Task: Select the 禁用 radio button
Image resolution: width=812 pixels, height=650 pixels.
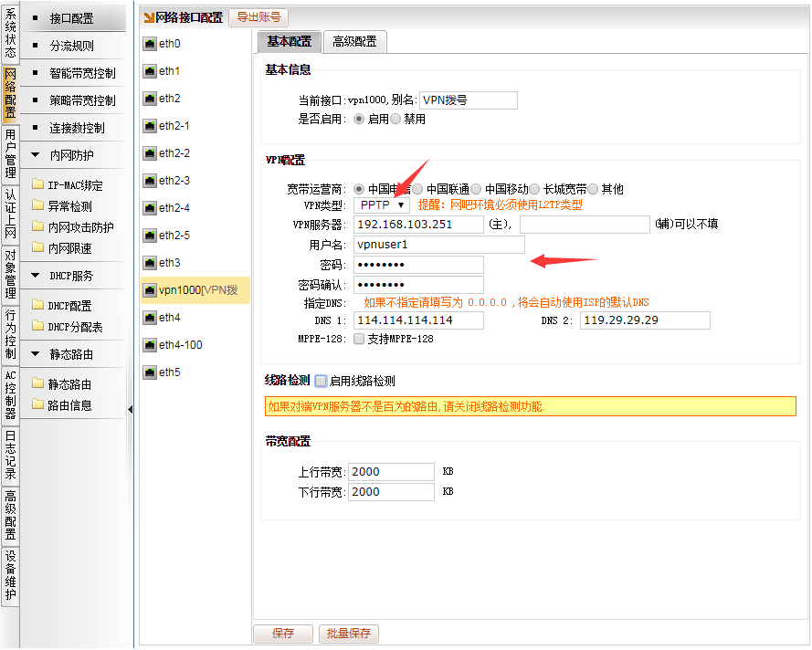Action: (395, 119)
